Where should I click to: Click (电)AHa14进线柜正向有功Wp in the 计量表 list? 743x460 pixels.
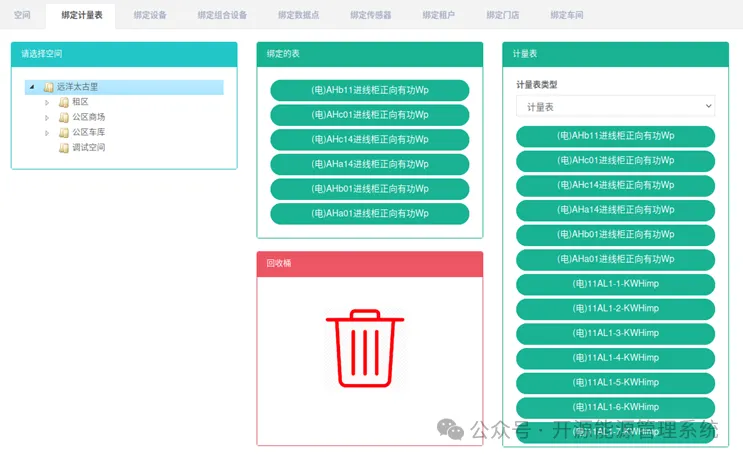pos(616,210)
